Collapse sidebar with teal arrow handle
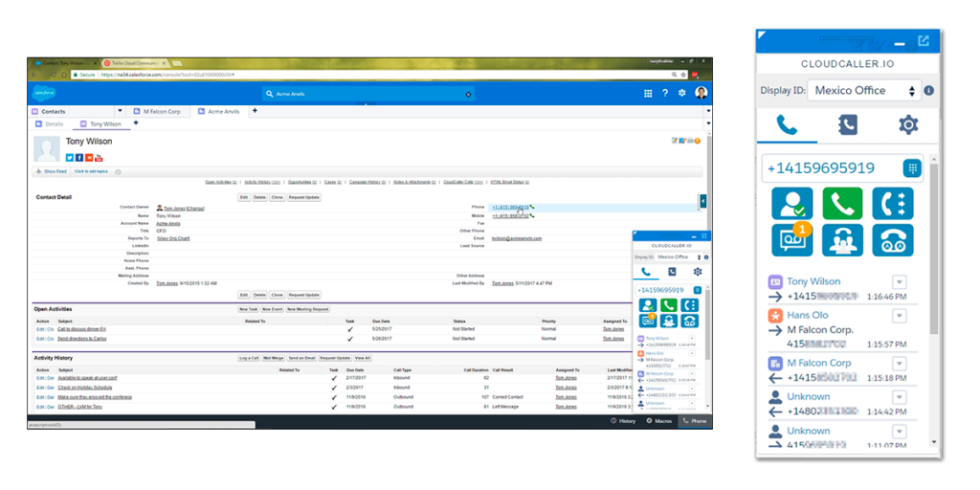980x490 pixels. point(703,201)
